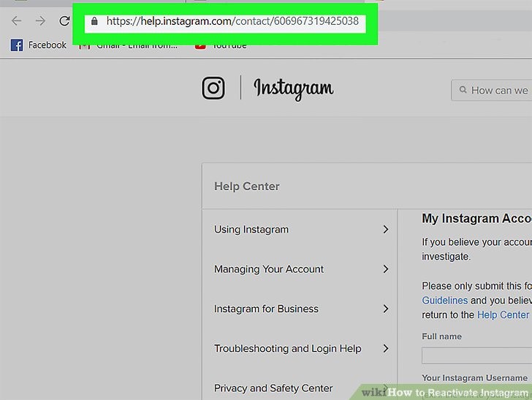Image resolution: width=532 pixels, height=400 pixels.
Task: Focus the 'How can we' search field
Action: (491, 91)
